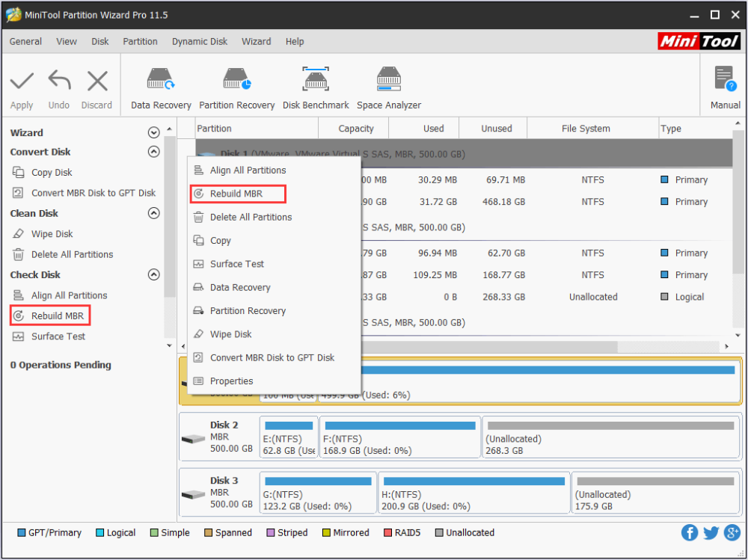748x560 pixels.
Task: Click the Undo arrow icon
Action: coord(59,81)
